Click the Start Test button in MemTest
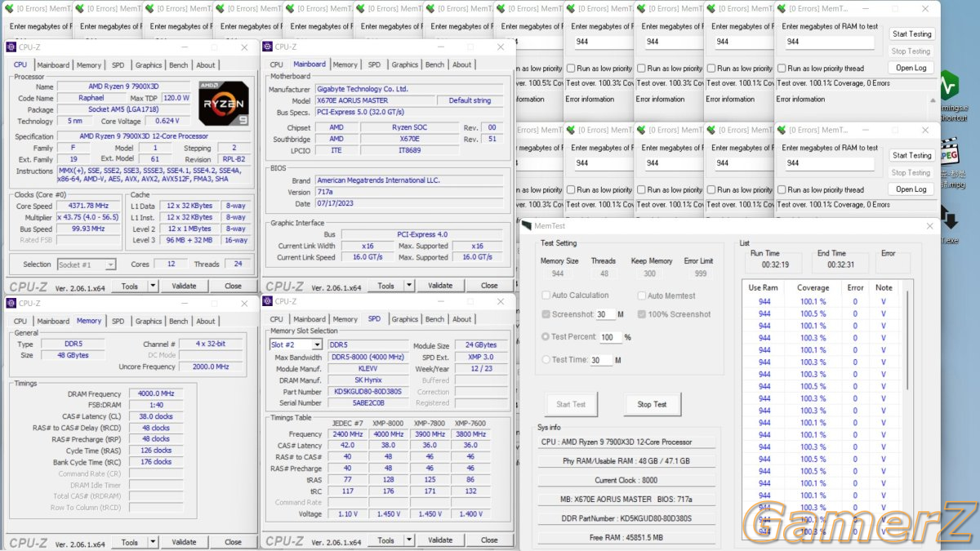 [571, 404]
